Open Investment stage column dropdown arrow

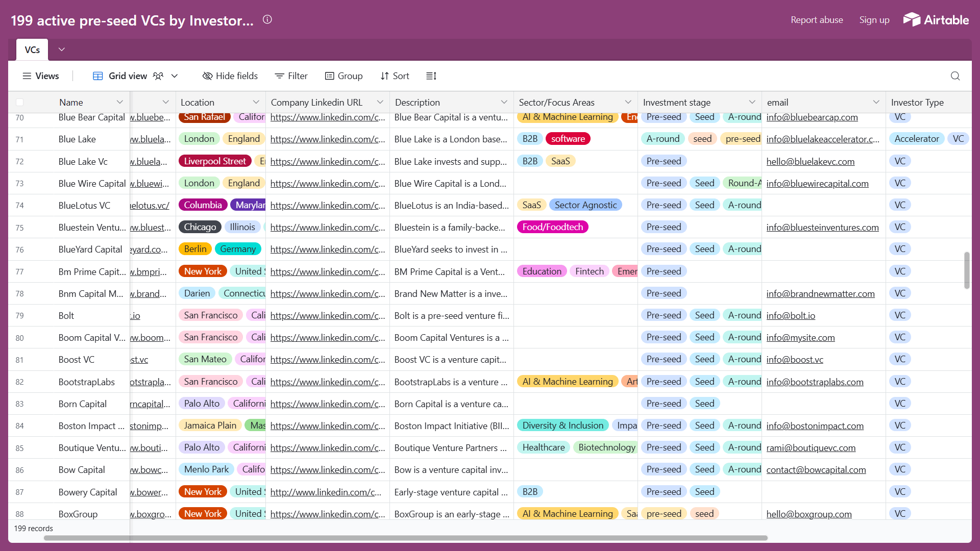point(752,103)
